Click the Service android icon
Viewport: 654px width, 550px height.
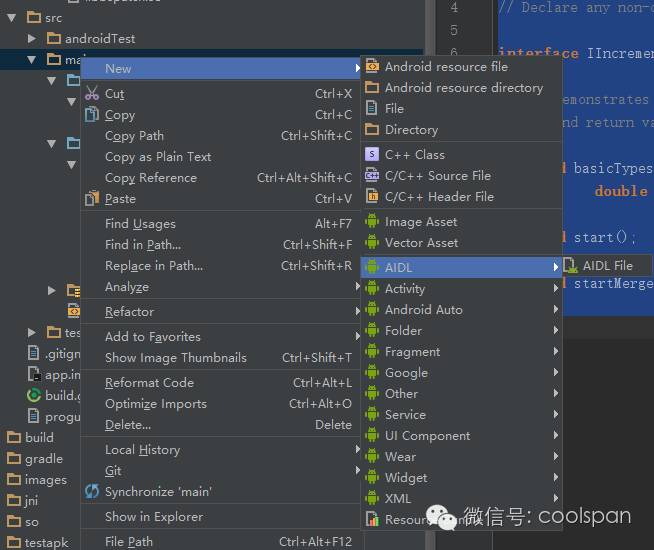coord(372,414)
